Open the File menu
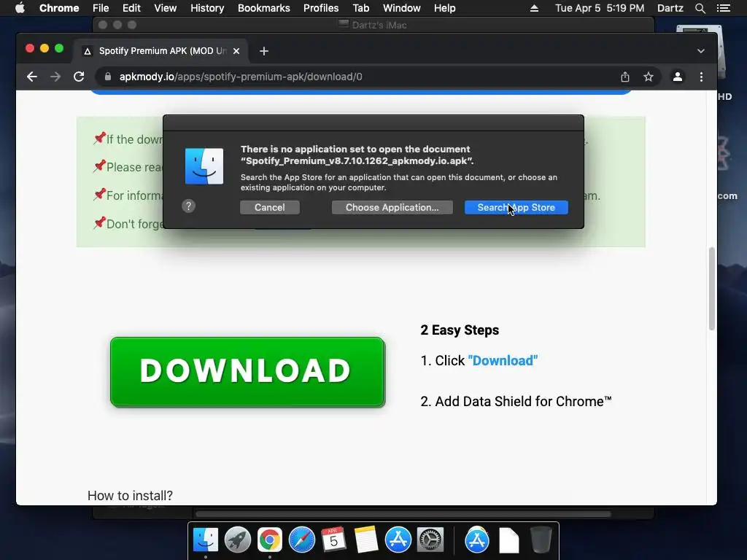The height and width of the screenshot is (560, 747). 101,8
